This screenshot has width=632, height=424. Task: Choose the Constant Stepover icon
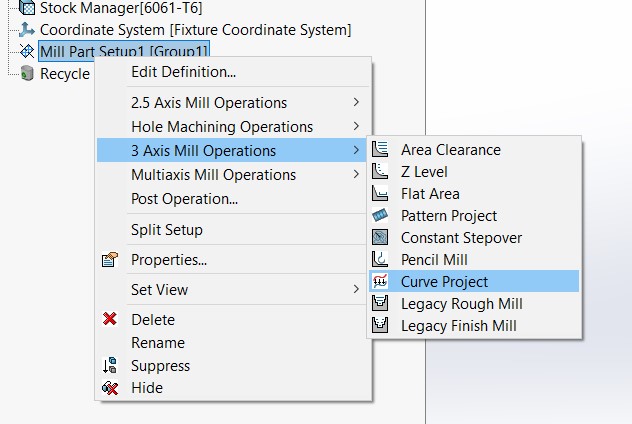(380, 237)
